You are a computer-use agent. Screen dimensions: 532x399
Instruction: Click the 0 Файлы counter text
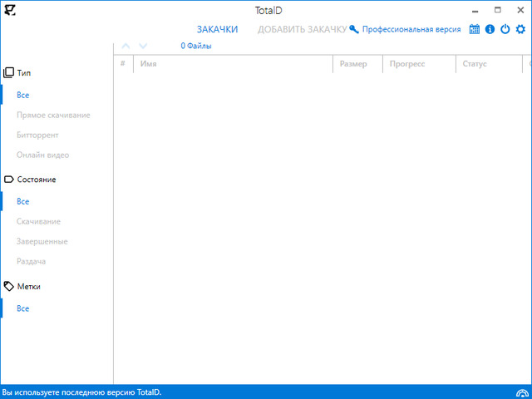(196, 46)
